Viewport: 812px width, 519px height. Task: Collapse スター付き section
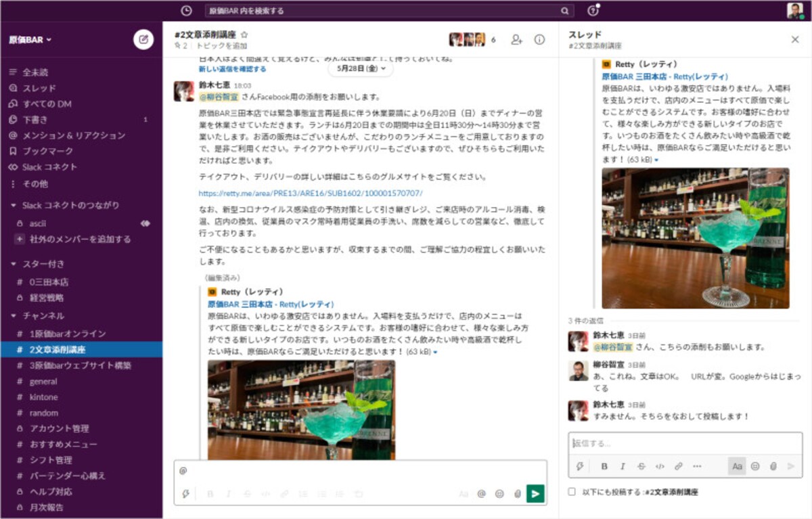click(14, 264)
